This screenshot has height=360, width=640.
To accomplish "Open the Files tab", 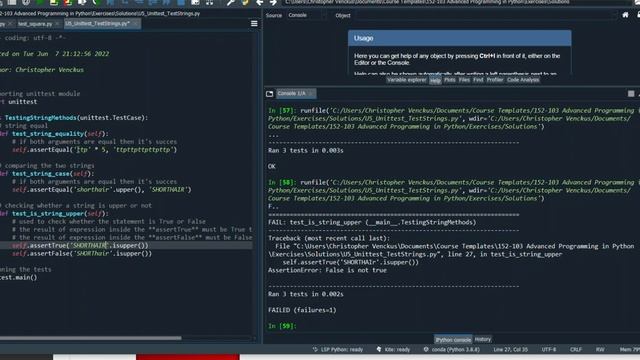I will point(464,80).
